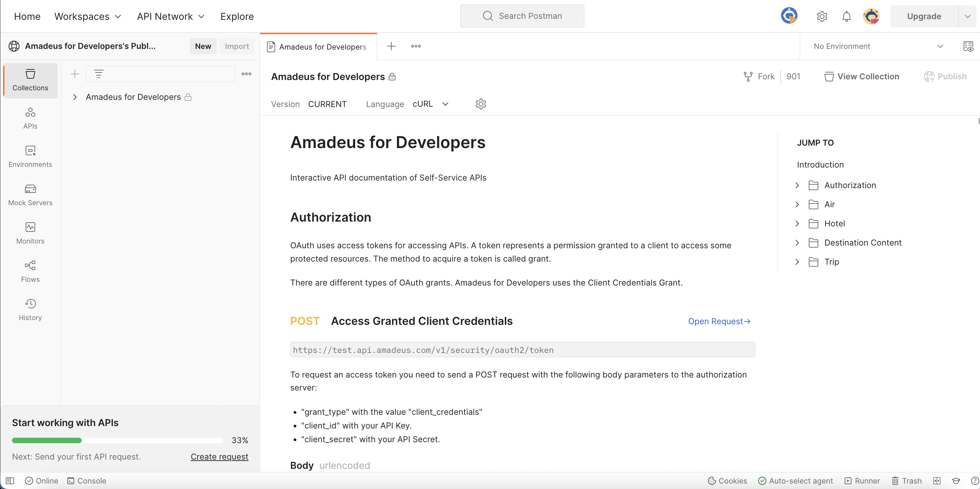
Task: Click the Create request link
Action: click(219, 457)
